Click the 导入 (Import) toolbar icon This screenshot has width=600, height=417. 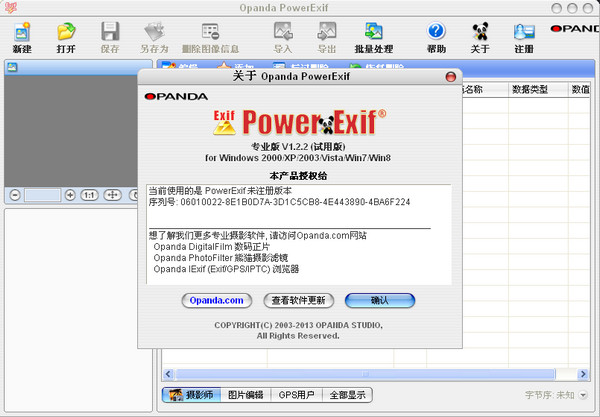click(283, 36)
